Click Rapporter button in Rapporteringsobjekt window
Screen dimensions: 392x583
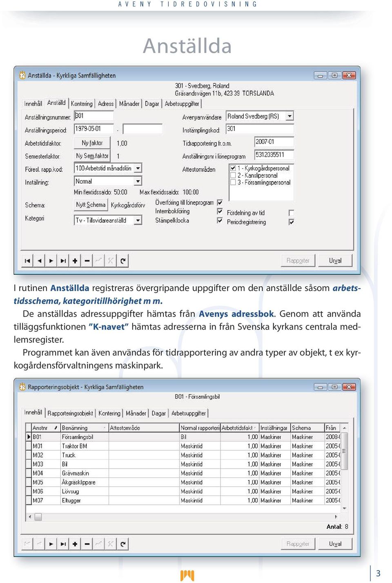(298, 544)
